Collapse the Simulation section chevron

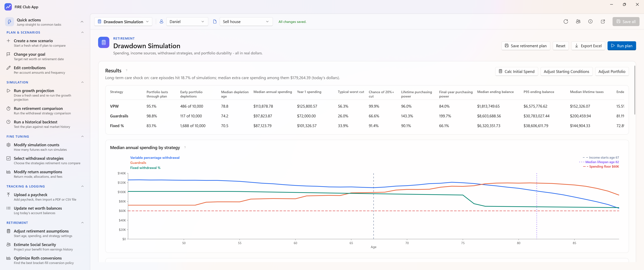83,82
